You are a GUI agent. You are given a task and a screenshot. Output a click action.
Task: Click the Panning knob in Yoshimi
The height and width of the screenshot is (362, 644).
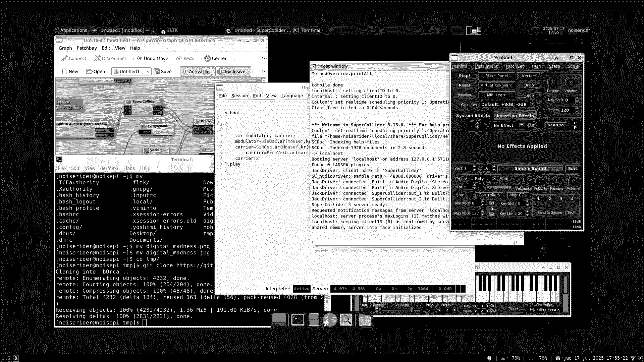pos(556,181)
